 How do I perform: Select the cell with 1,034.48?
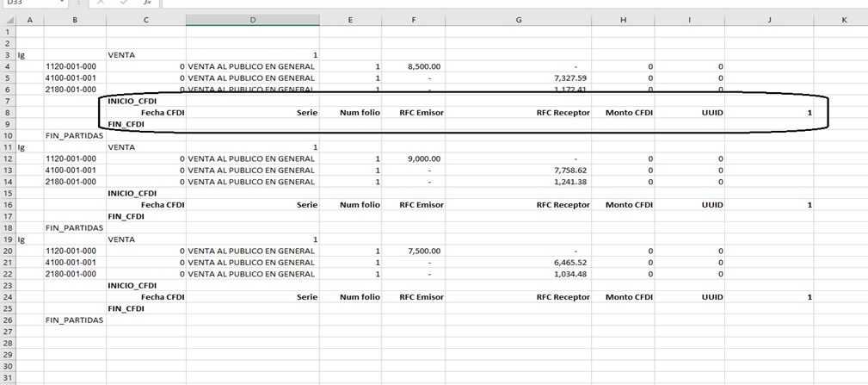[x=519, y=273]
